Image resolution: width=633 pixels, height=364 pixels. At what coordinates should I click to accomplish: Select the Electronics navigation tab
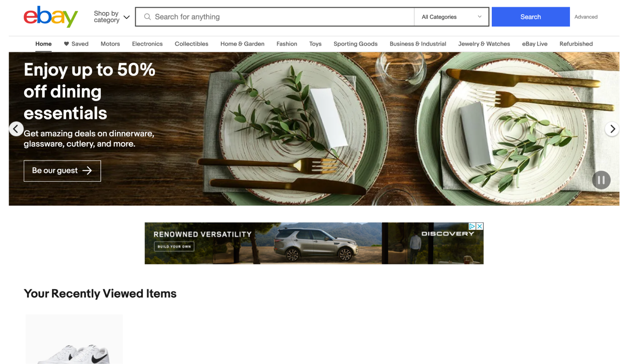click(x=147, y=43)
